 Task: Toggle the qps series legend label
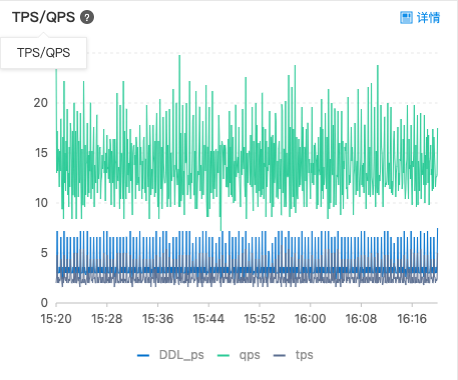click(x=249, y=355)
